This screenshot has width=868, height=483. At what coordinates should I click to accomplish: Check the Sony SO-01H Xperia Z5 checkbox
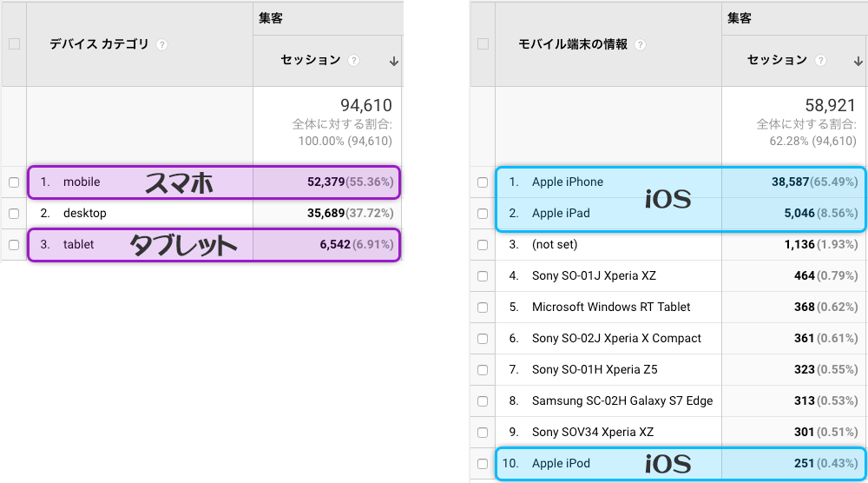[483, 370]
